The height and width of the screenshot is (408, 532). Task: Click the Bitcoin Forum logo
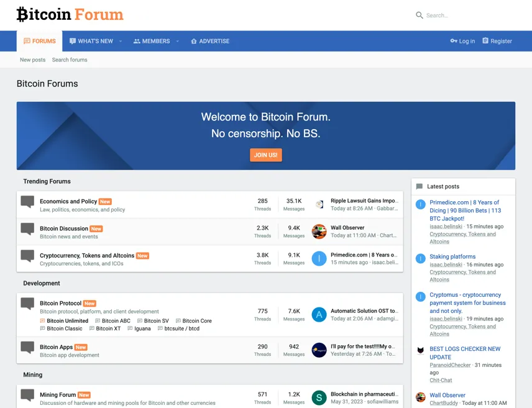pyautogui.click(x=70, y=14)
